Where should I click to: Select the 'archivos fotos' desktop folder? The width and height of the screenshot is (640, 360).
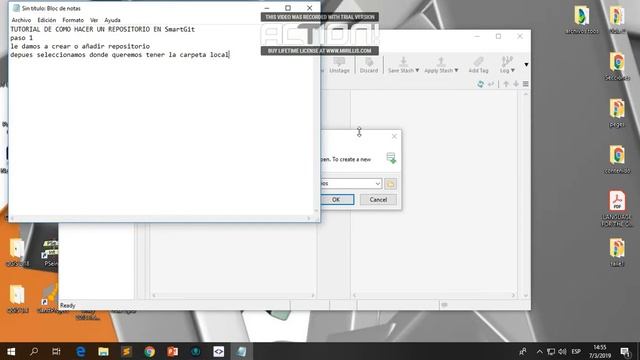tap(582, 20)
